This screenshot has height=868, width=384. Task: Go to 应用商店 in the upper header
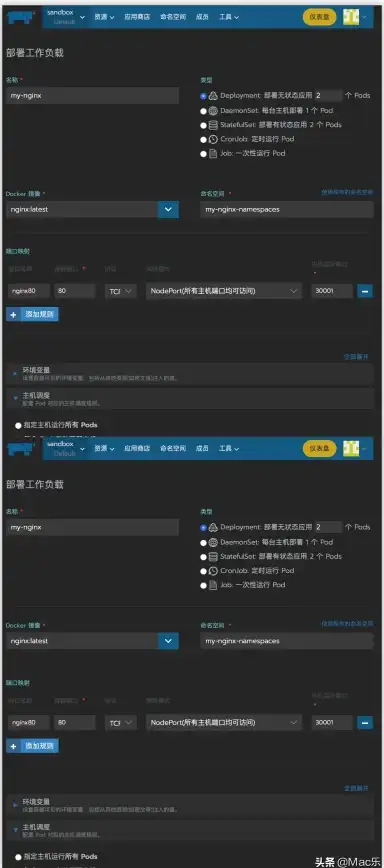pos(137,17)
